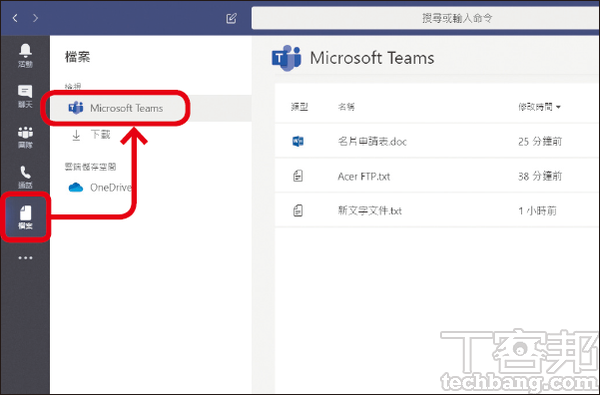Viewport: 600px width, 395px height.
Task: Click the 38 分鐘前 modified time
Action: (540, 176)
